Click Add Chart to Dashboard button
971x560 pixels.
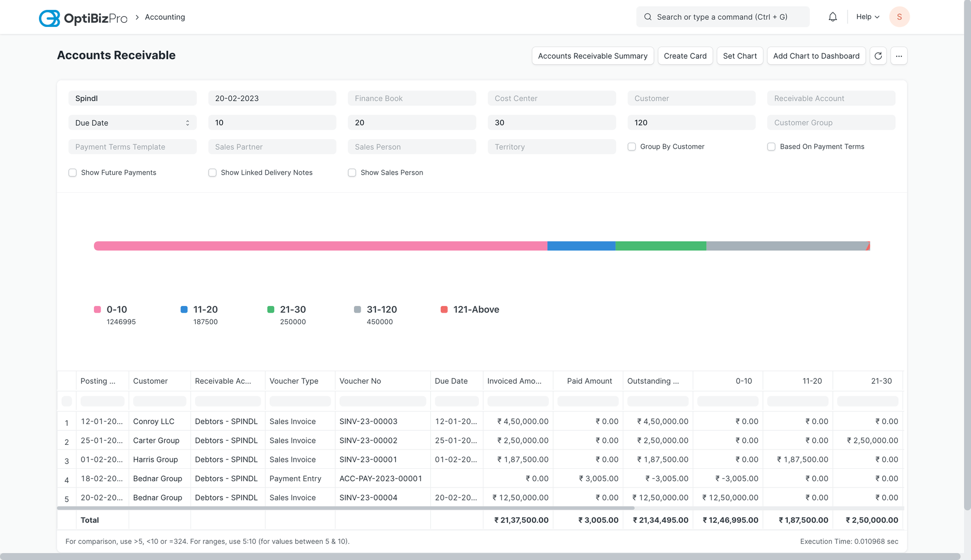tap(816, 56)
